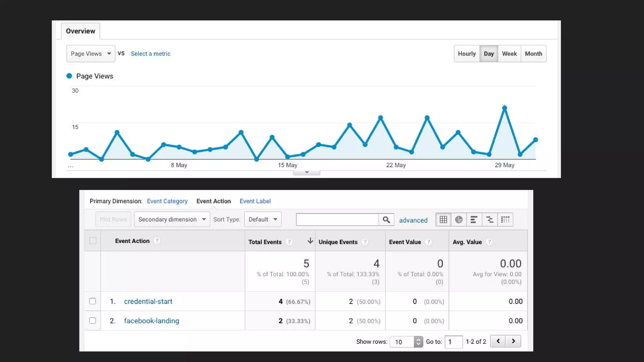
Task: Open the Sort Type Default dropdown
Action: click(x=263, y=219)
